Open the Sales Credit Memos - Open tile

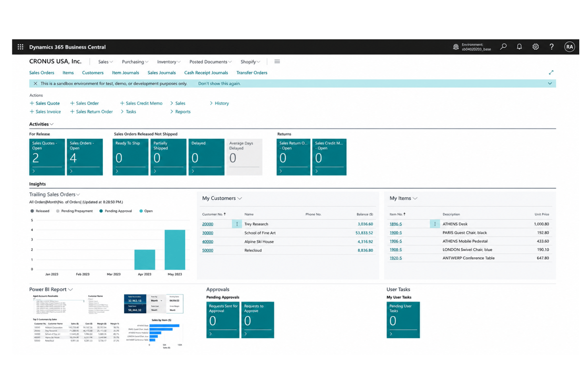[x=329, y=157]
